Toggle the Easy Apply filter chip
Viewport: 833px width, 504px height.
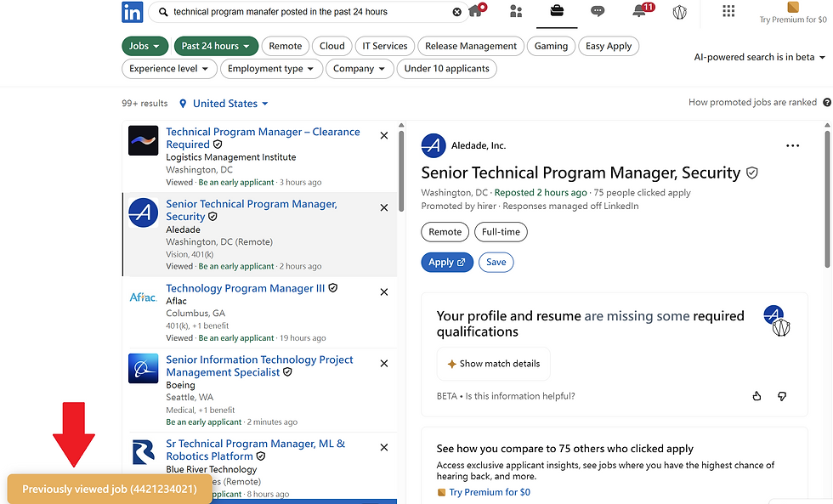coord(609,46)
